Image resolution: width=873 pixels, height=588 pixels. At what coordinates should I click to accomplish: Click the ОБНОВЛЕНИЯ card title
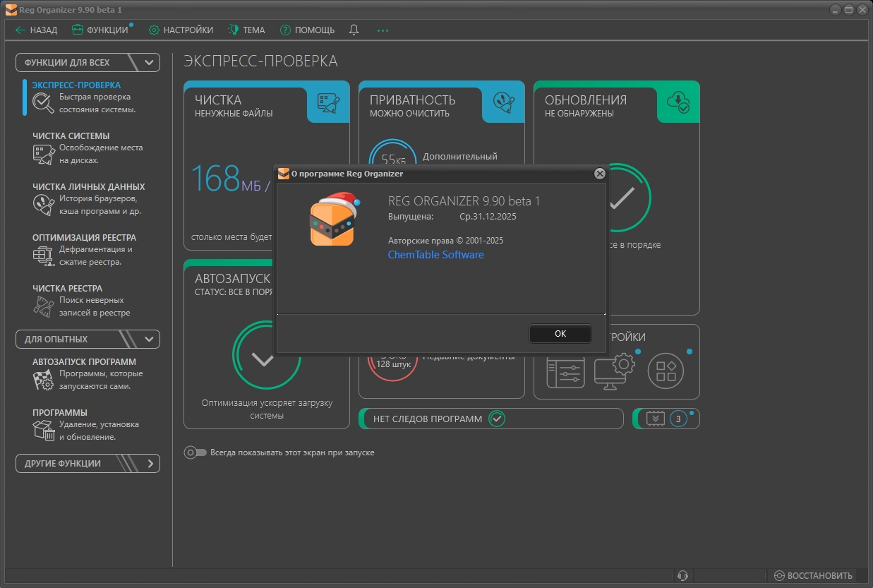(x=586, y=100)
